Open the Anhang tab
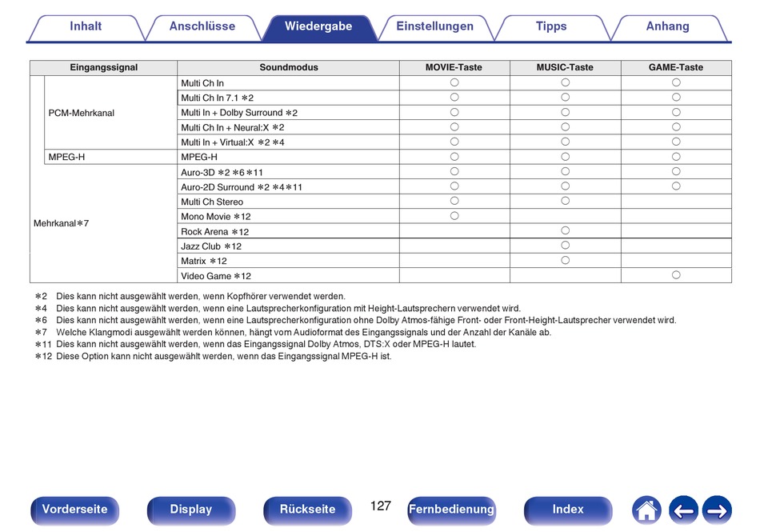The height and width of the screenshot is (532, 760). tap(667, 27)
